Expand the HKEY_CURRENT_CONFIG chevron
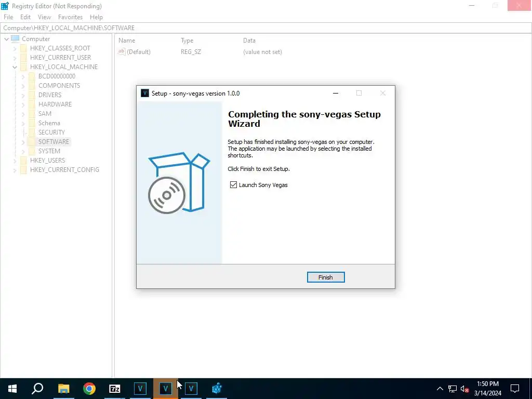Screen dimensions: 532x399 pos(15,170)
